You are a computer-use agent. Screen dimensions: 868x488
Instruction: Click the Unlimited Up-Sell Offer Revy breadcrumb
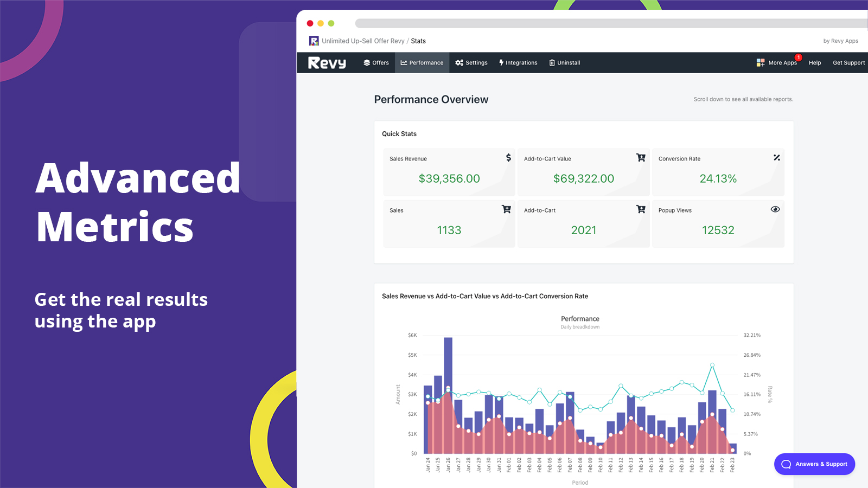(363, 41)
